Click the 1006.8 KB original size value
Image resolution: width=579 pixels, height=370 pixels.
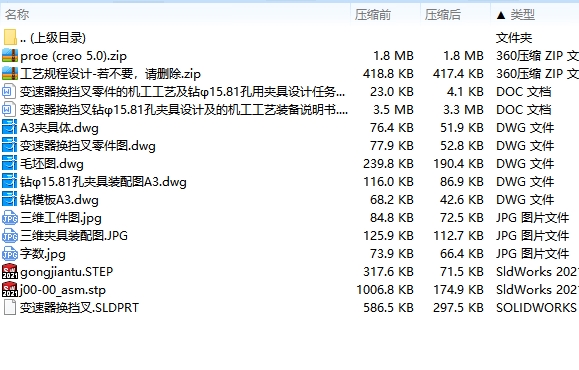[x=385, y=290]
